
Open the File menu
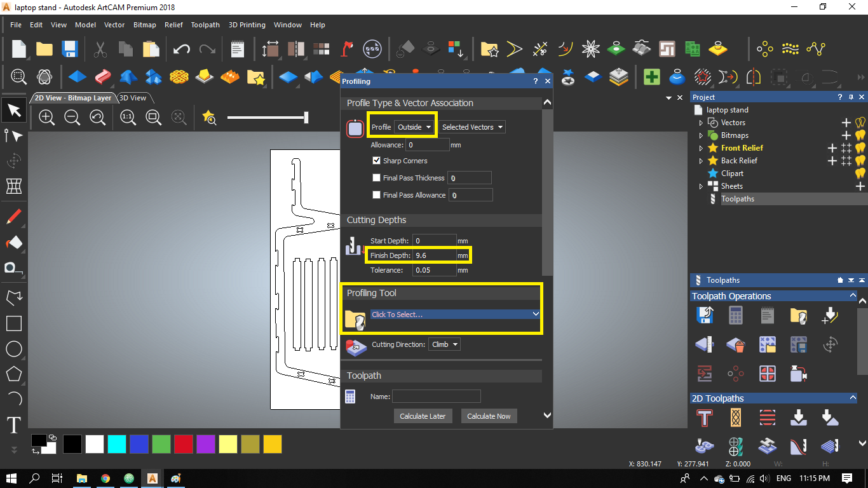click(x=16, y=25)
